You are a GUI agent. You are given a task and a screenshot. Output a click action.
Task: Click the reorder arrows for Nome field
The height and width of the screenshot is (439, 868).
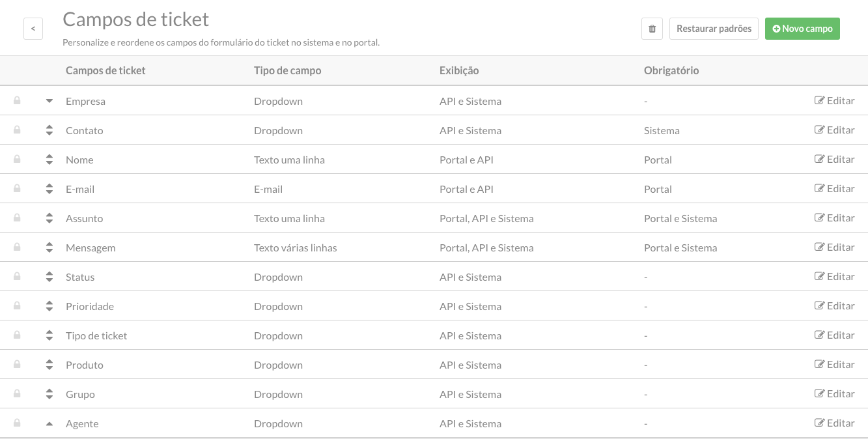pos(49,160)
